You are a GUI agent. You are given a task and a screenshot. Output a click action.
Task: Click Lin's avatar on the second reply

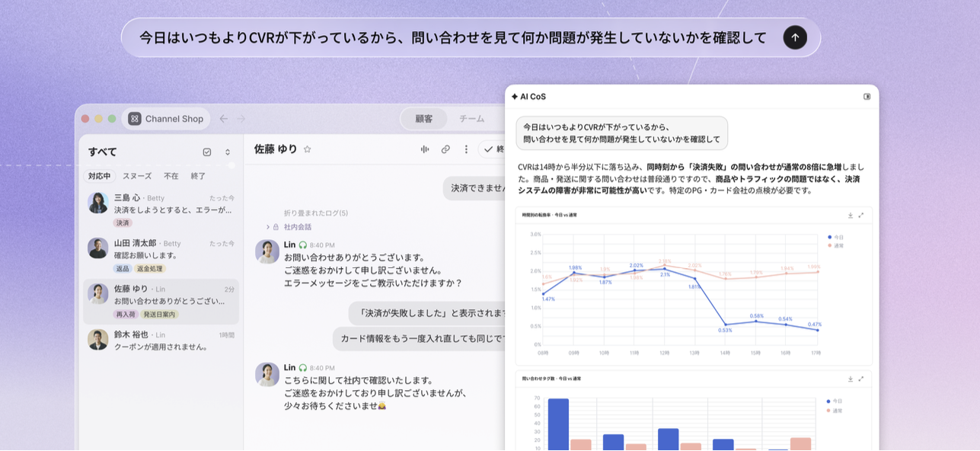tap(267, 374)
